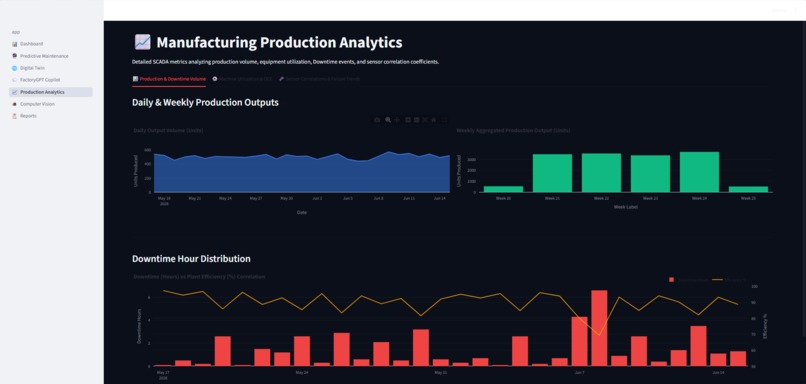The image size is (806, 384).
Task: Click the Digital Twin globe icon
Action: coord(14,68)
